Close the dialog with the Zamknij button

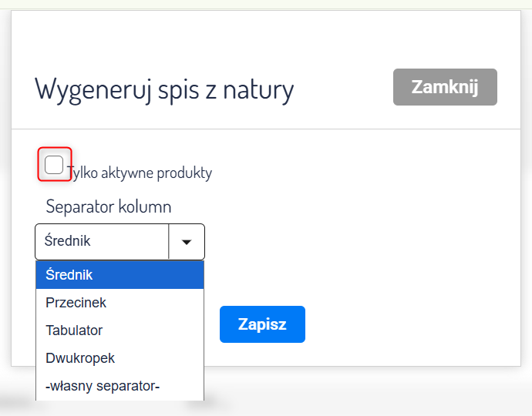click(x=445, y=87)
